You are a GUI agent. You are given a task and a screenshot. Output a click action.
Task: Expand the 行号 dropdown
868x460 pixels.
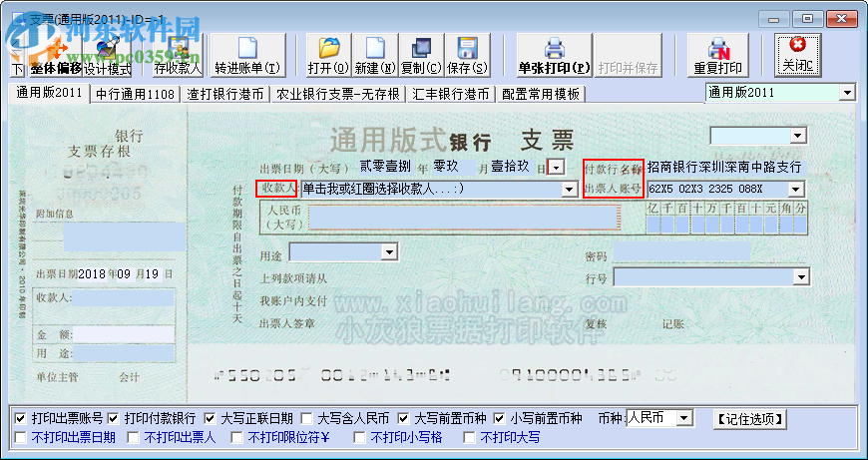click(801, 276)
